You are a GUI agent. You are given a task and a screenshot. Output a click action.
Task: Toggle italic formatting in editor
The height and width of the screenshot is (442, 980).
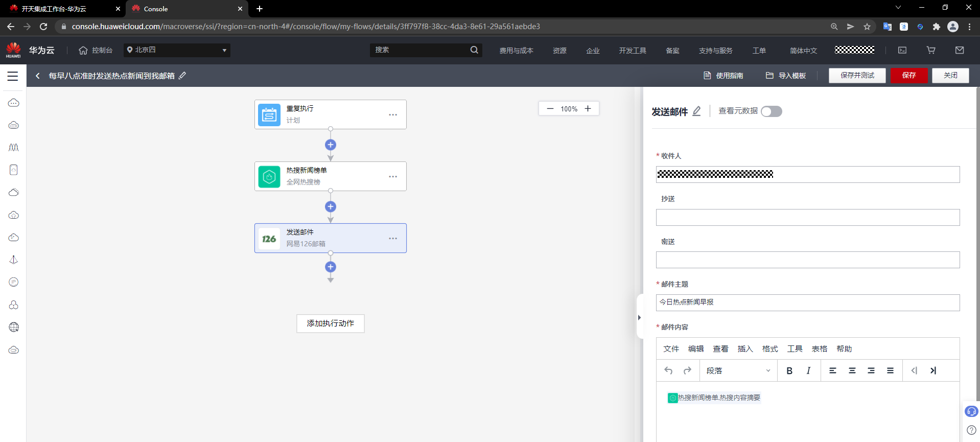[x=808, y=370]
